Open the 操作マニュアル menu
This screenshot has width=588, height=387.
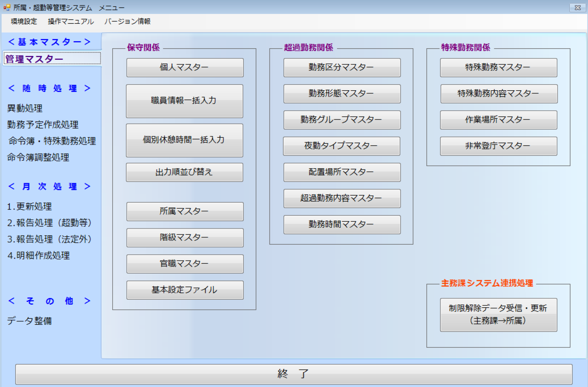pyautogui.click(x=71, y=21)
